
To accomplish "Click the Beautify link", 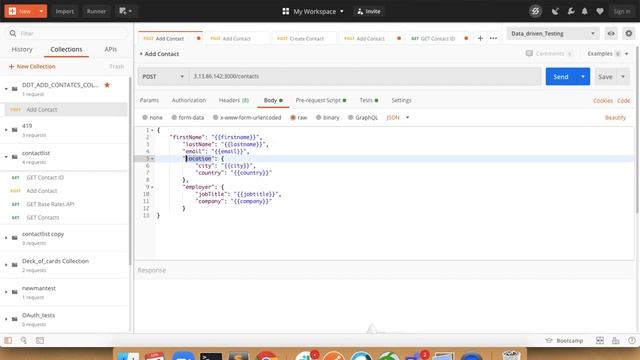I will pos(615,118).
